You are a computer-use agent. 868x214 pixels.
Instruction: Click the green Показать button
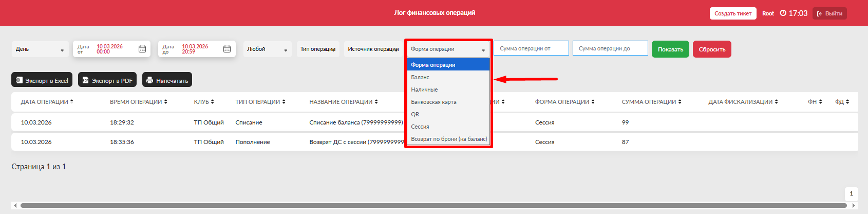tap(670, 49)
